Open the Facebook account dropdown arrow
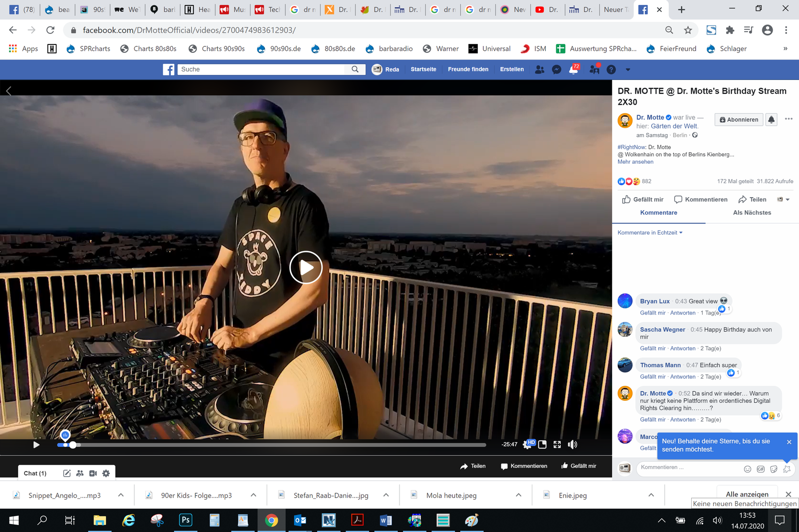 [628, 70]
